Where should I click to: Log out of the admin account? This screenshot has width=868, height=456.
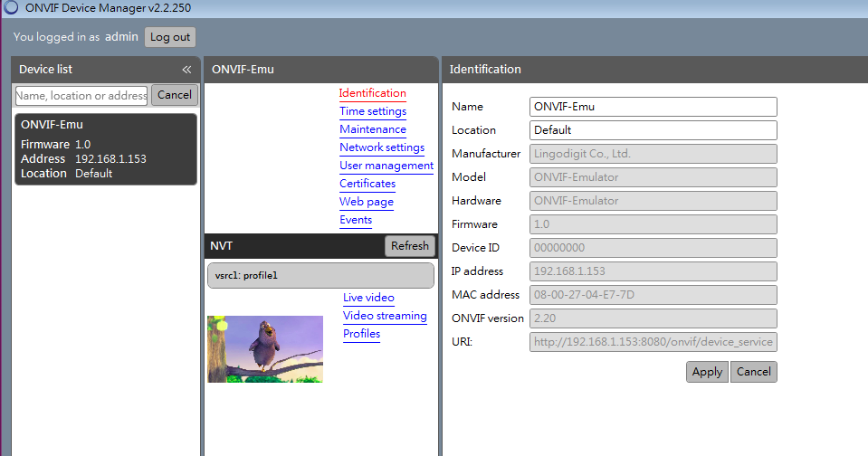pos(170,37)
